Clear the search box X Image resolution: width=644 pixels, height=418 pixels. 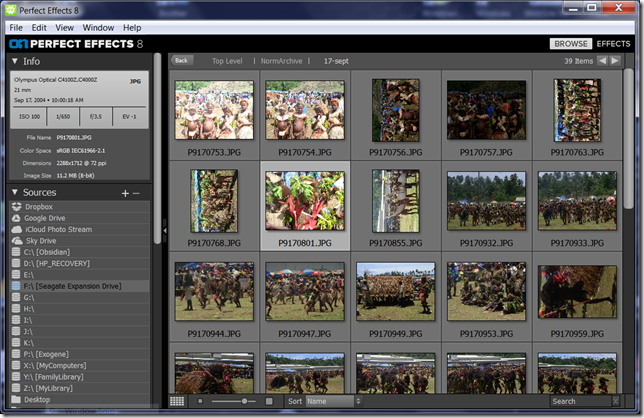(615, 401)
